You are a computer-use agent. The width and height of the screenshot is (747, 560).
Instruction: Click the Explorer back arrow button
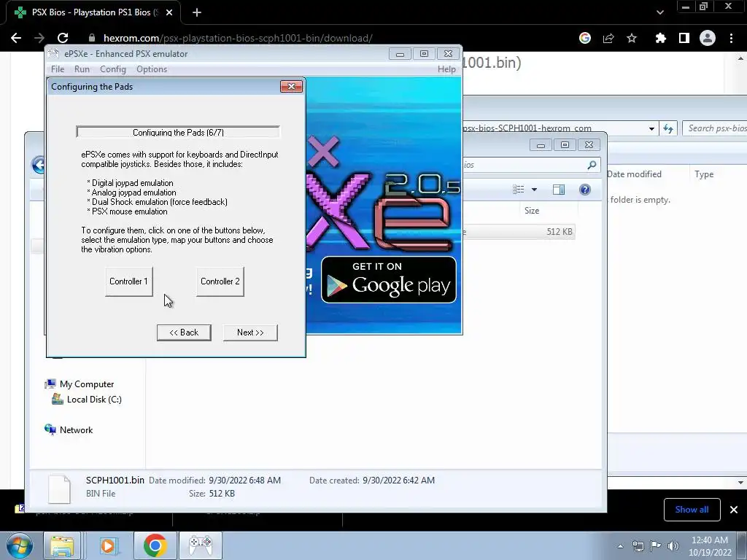[x=39, y=165]
